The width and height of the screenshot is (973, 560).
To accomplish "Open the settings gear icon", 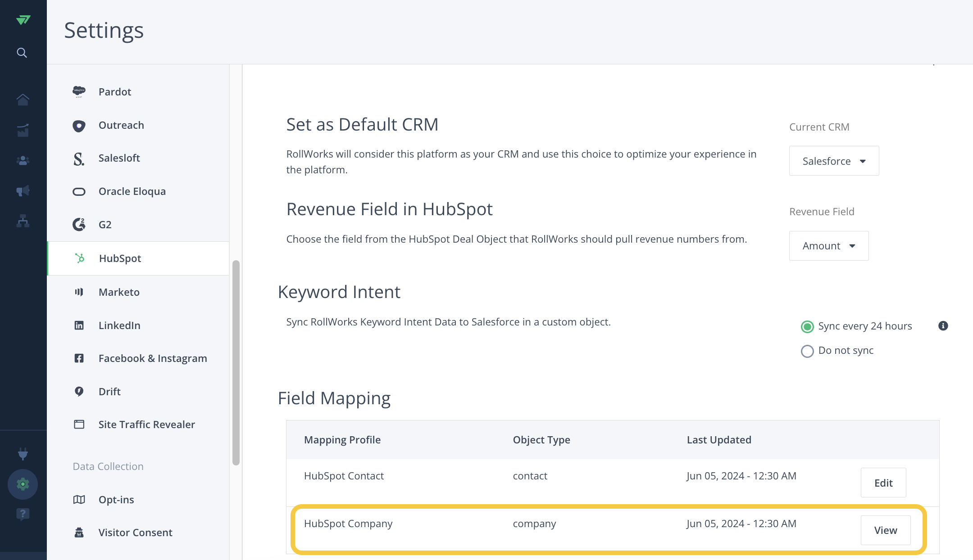I will 23,484.
